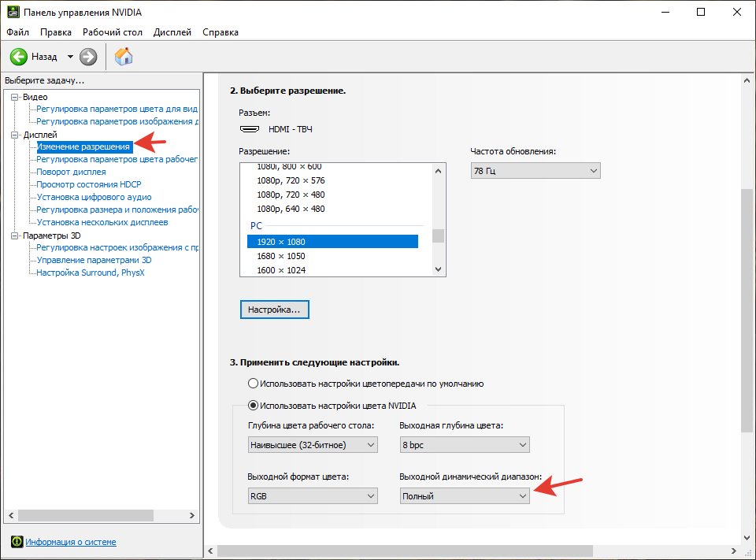The height and width of the screenshot is (560, 756).
Task: Open Глубина цвета рабочего стола dropdown
Action: tap(313, 445)
